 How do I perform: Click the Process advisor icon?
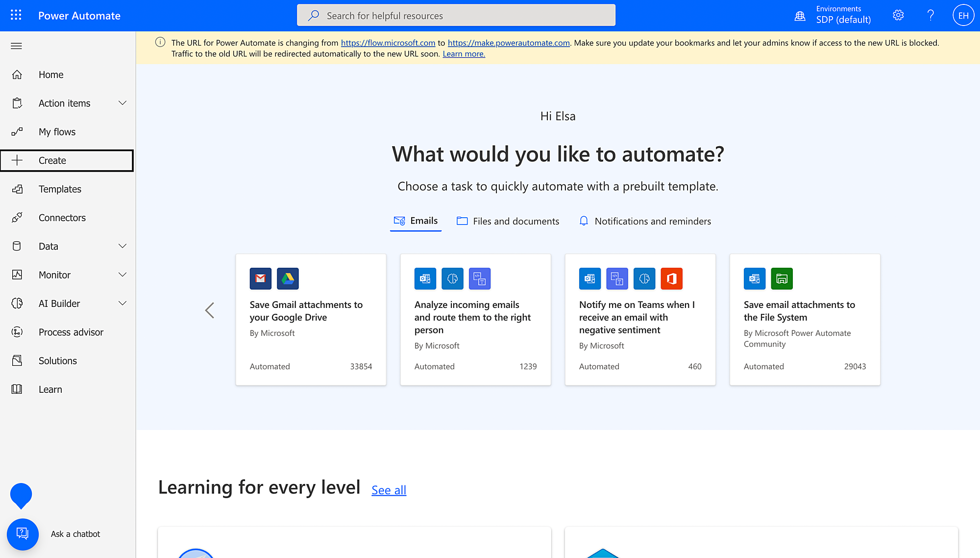point(17,332)
